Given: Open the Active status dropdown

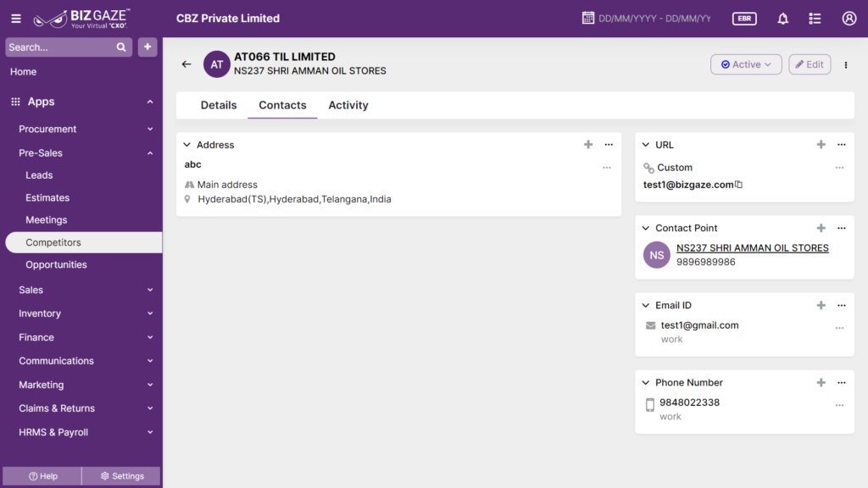Looking at the screenshot, I should (x=746, y=64).
